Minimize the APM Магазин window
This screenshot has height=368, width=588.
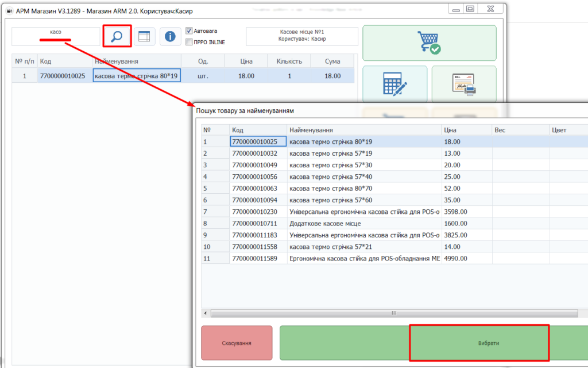click(456, 9)
